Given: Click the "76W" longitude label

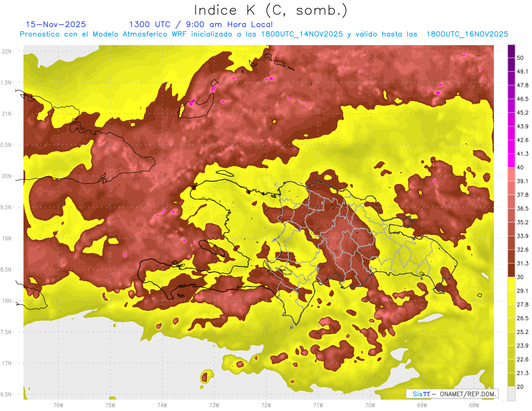Looking at the screenshot, I should 58,405.
